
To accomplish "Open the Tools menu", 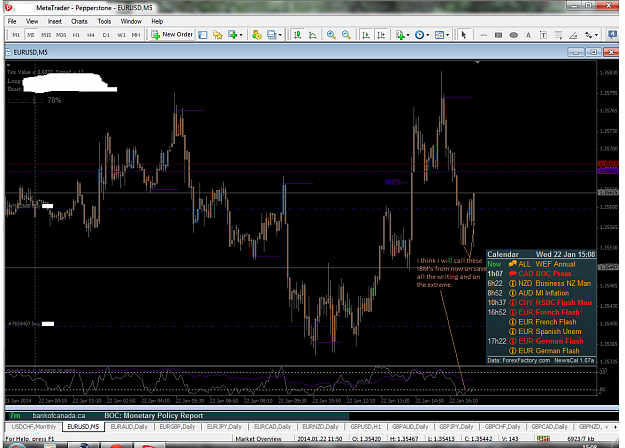I will pos(104,21).
